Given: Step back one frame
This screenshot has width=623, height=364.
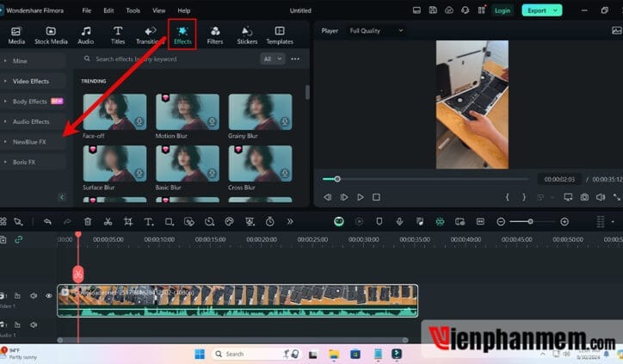Looking at the screenshot, I should click(x=327, y=197).
